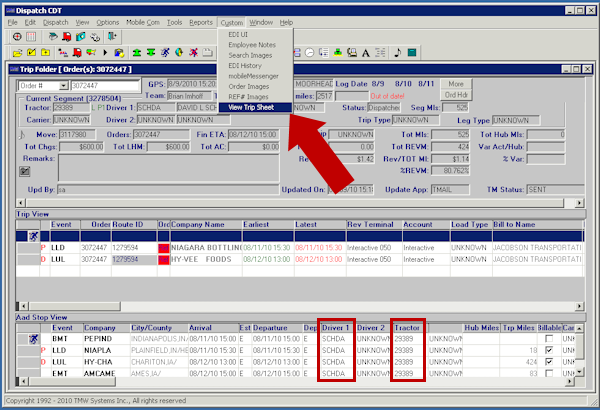This screenshot has height=410, width=600.
Task: Uncheck Billable checkbox for HY-CHA stop
Action: coord(547,362)
